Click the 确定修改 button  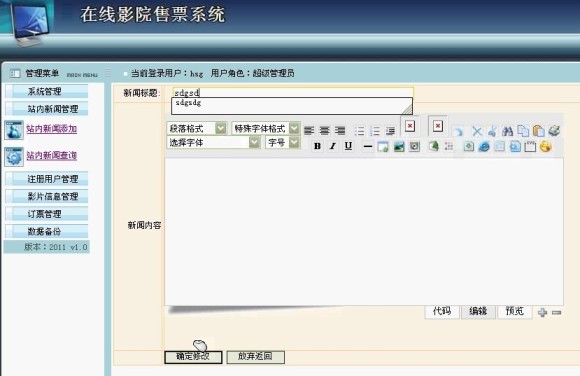(193, 357)
